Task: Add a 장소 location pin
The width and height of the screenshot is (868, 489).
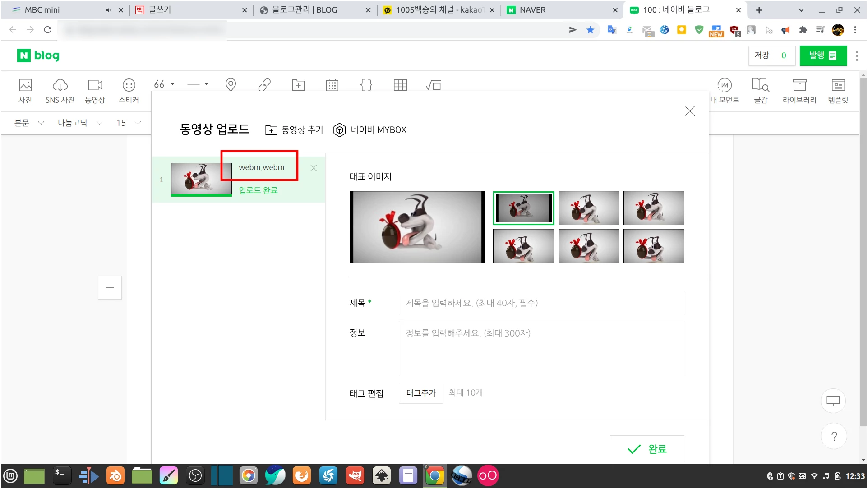Action: pos(231,85)
